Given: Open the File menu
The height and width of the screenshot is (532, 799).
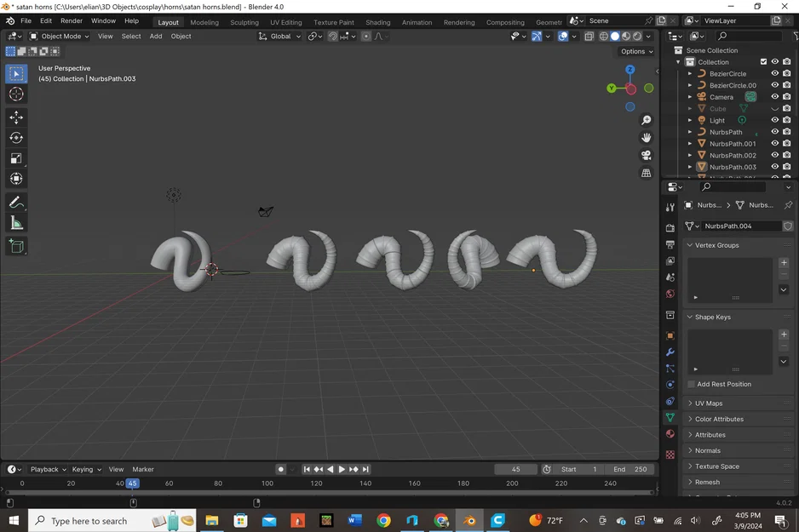Looking at the screenshot, I should coord(26,21).
